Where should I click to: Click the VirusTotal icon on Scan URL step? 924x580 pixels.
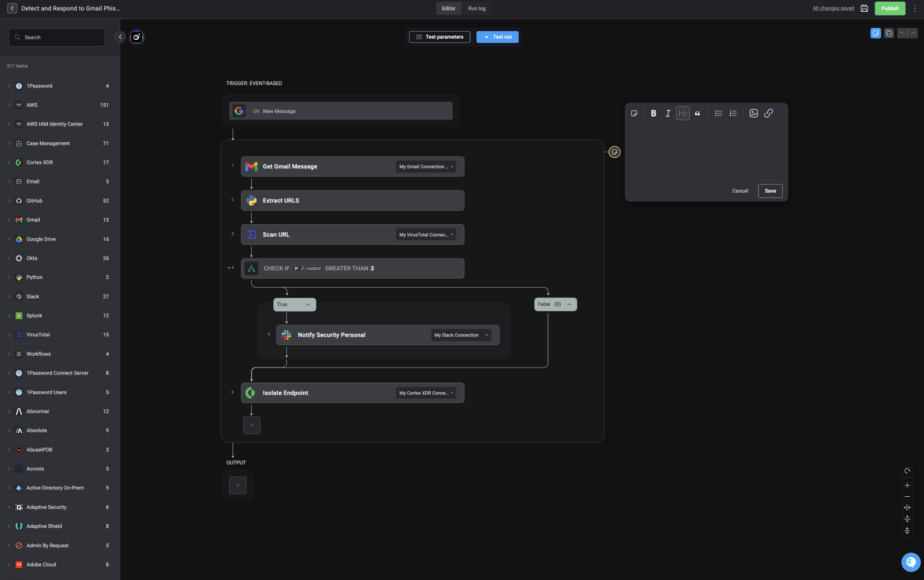click(251, 234)
